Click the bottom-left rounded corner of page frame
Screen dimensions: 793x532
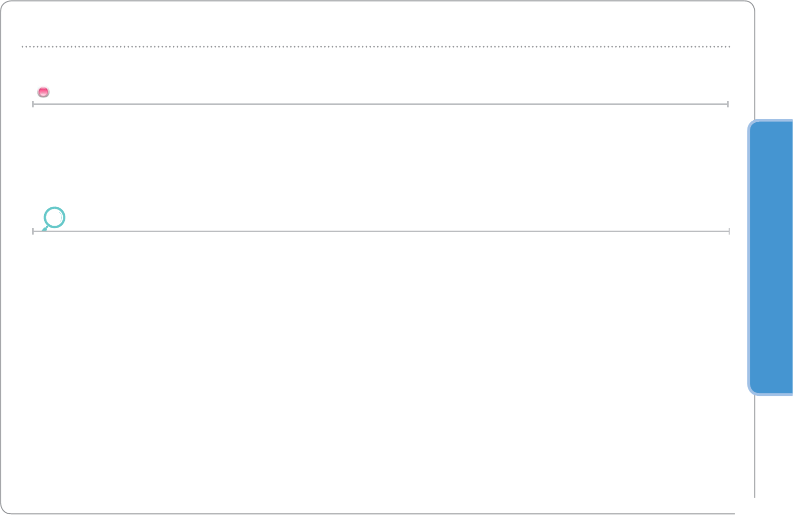click(x=4, y=510)
